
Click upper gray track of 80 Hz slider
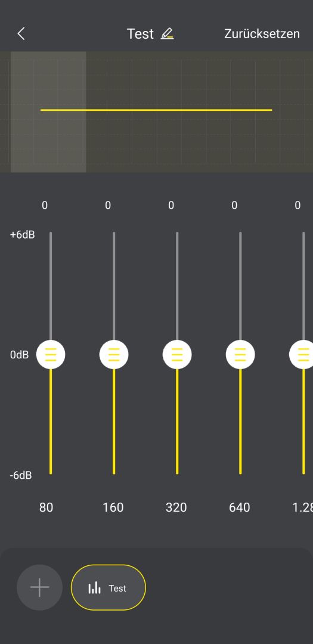[x=51, y=286]
